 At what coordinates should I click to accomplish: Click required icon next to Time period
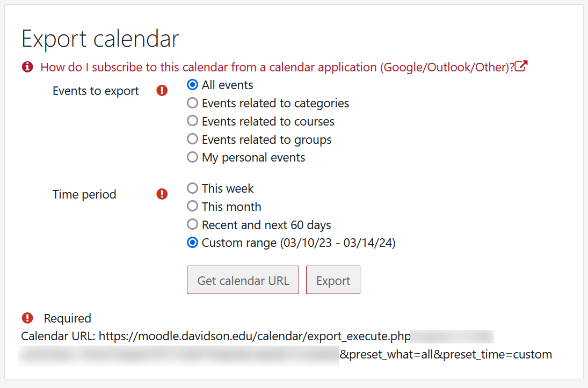[162, 194]
